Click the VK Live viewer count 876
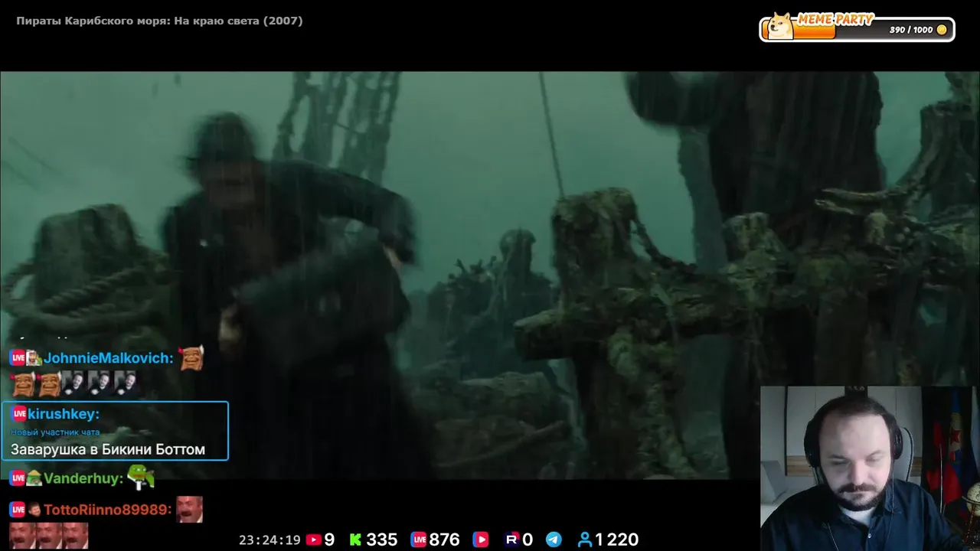The width and height of the screenshot is (980, 551). pos(444,540)
